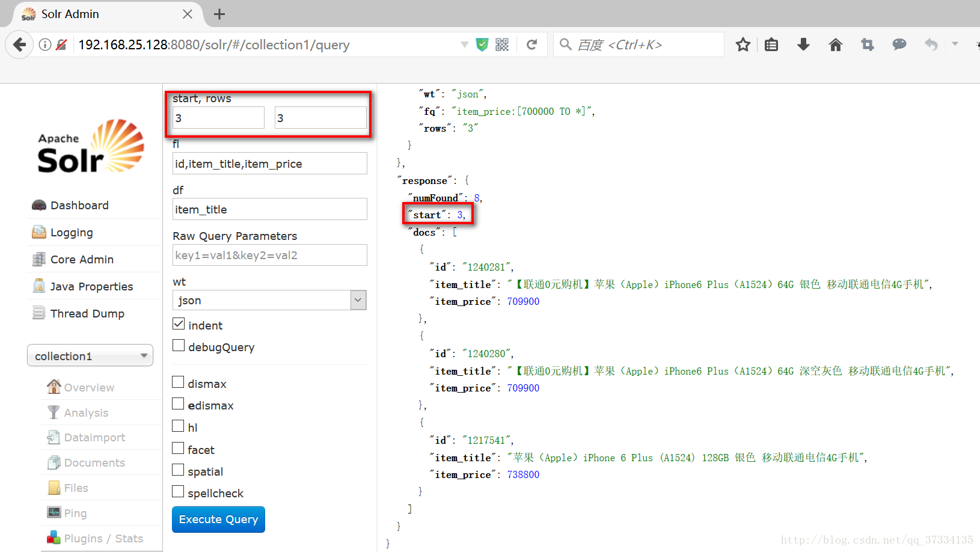Open the Dataimport menu item

tap(94, 437)
